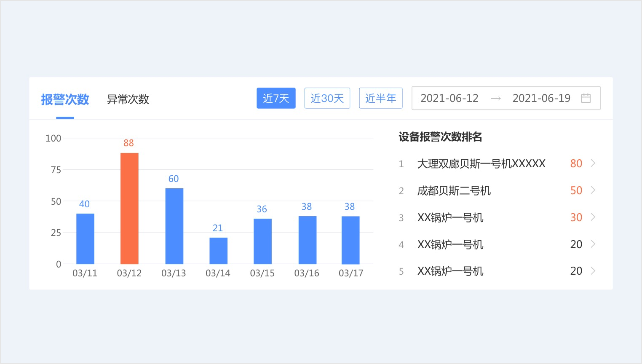The height and width of the screenshot is (364, 642).
Task: Click the 03/13 bar showing 60
Action: (x=174, y=226)
